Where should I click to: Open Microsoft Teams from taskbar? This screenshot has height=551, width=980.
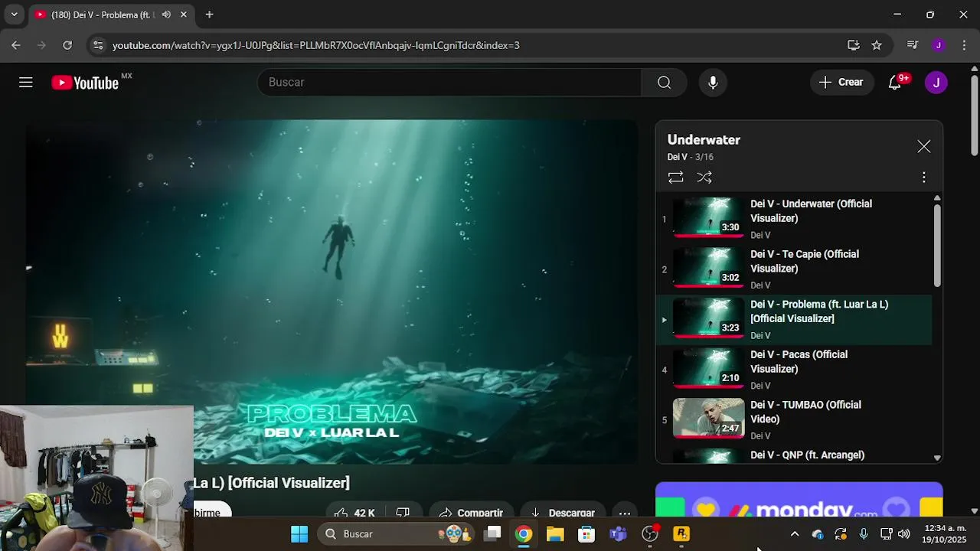click(x=618, y=533)
